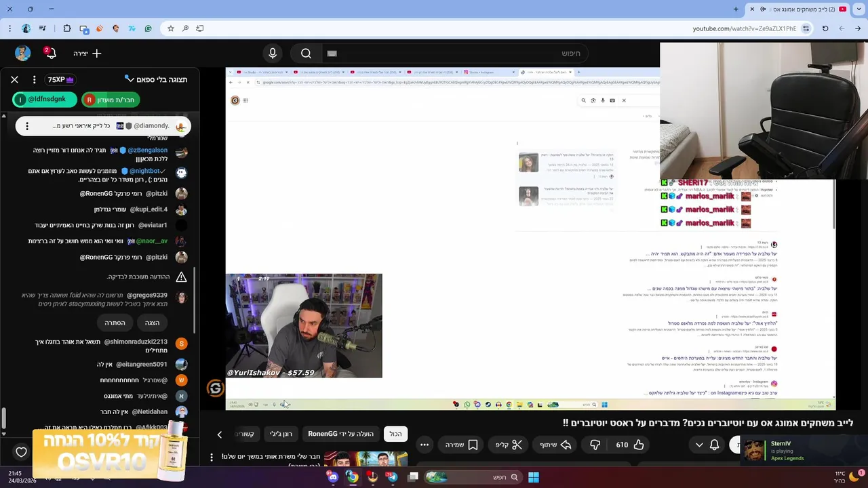Bookmark this page with the star icon
Screen dimensions: 868x488
point(170,28)
